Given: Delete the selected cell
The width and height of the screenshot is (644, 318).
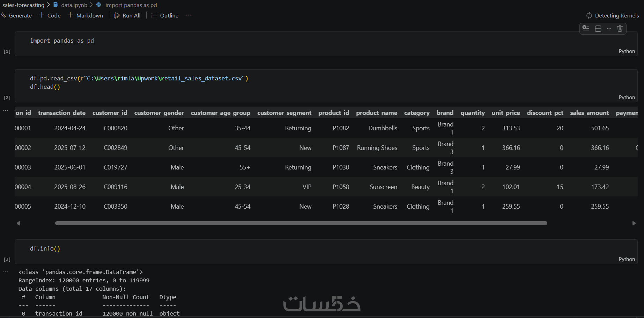Looking at the screenshot, I should 620,28.
